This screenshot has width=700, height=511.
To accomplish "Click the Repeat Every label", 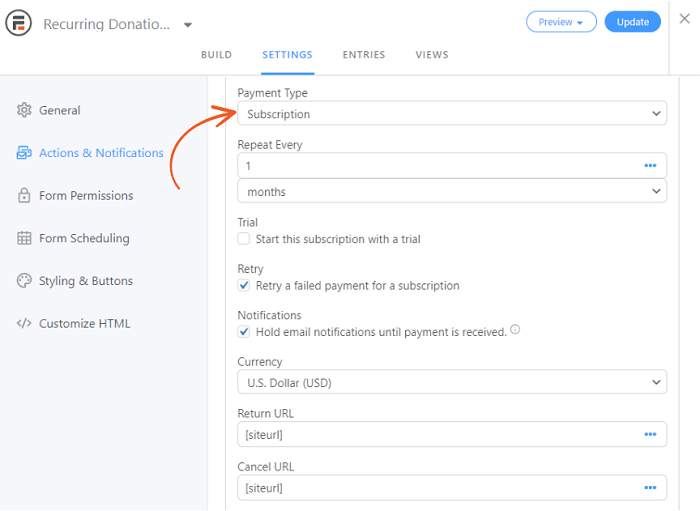I will coord(270,145).
